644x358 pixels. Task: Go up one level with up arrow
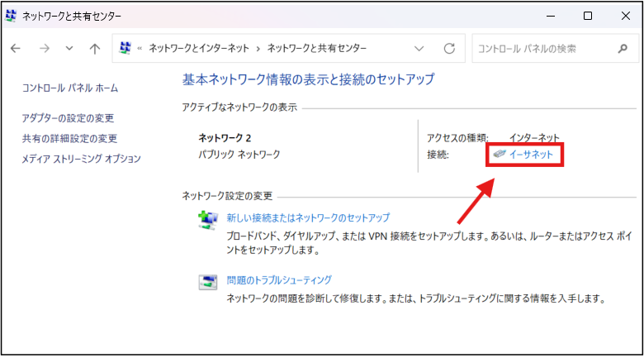click(x=95, y=49)
